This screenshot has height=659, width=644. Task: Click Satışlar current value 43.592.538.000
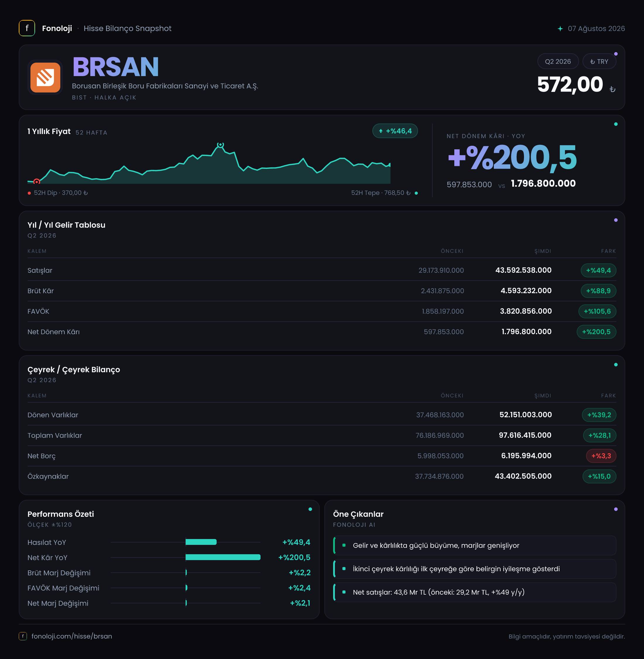(523, 270)
